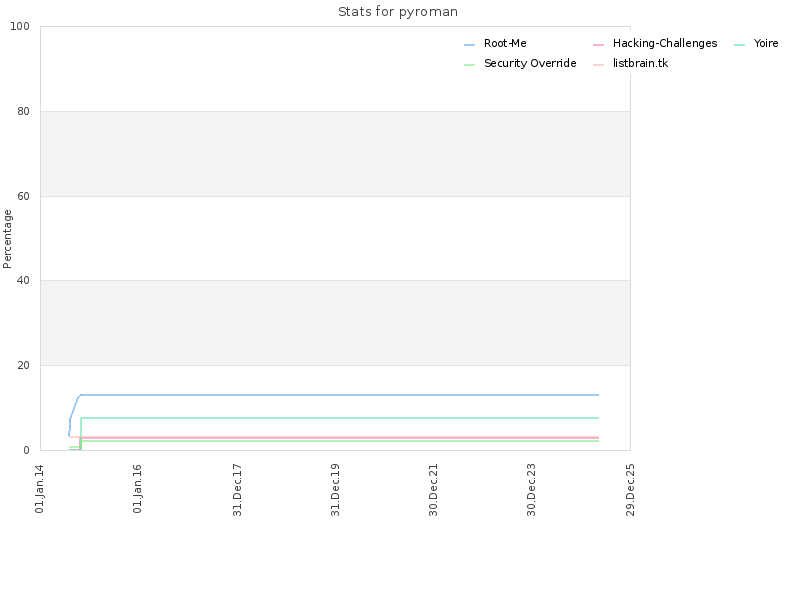Viewport: 800px width, 600px height.
Task: Click the light pink listbrain.tk legend marker
Action: tap(598, 65)
